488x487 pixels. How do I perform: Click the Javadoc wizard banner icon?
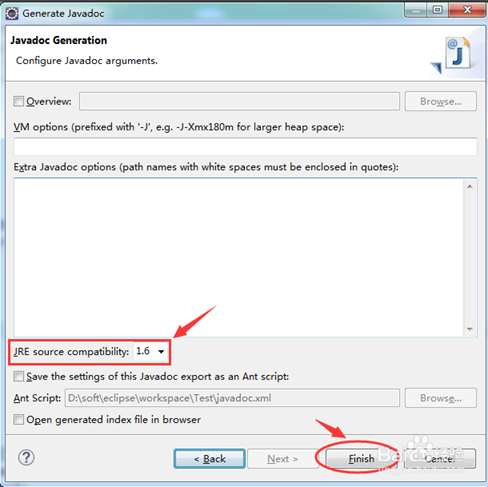pyautogui.click(x=452, y=55)
